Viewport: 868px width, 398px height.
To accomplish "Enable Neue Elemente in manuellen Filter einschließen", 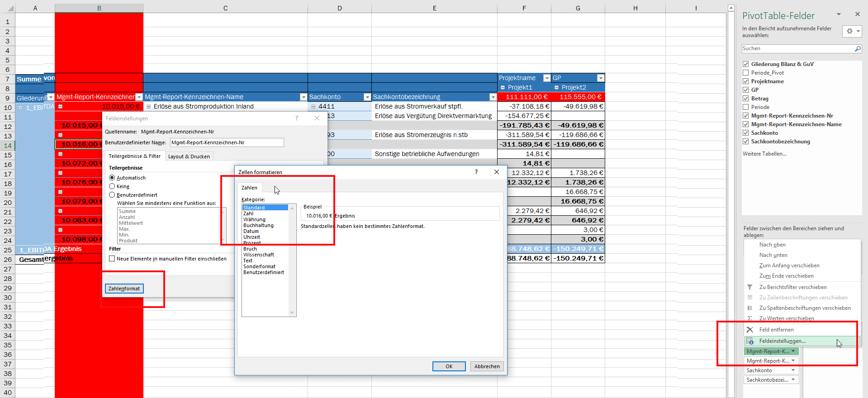I will pos(112,259).
